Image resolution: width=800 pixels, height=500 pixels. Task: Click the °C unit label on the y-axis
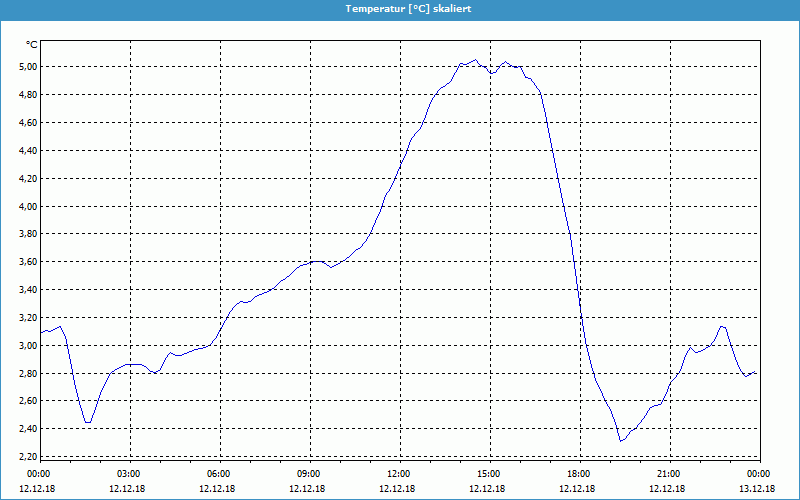(x=32, y=45)
